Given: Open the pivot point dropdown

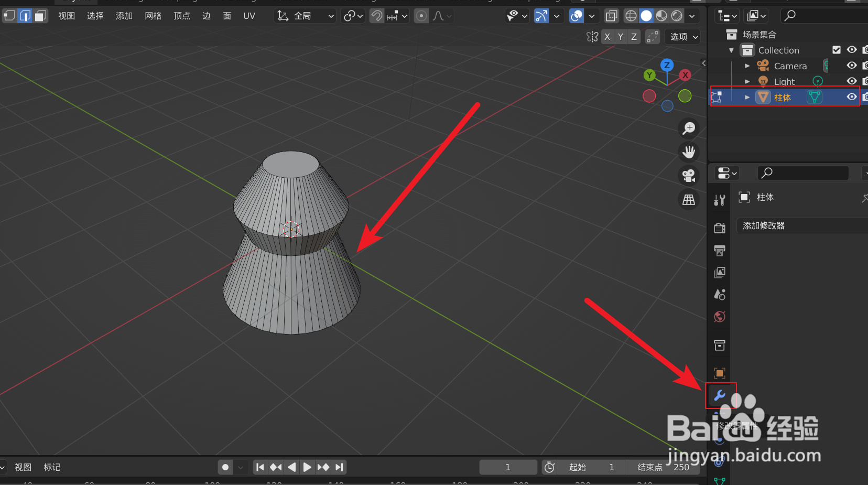Looking at the screenshot, I should 353,16.
